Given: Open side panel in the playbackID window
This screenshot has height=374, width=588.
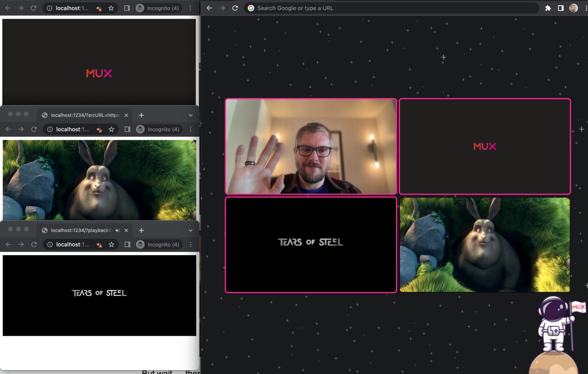Looking at the screenshot, I should [127, 245].
